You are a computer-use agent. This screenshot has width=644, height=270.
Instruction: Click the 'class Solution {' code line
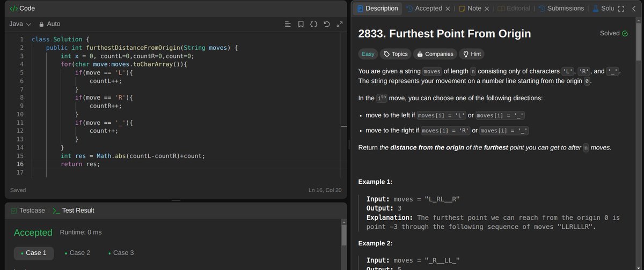tap(60, 39)
